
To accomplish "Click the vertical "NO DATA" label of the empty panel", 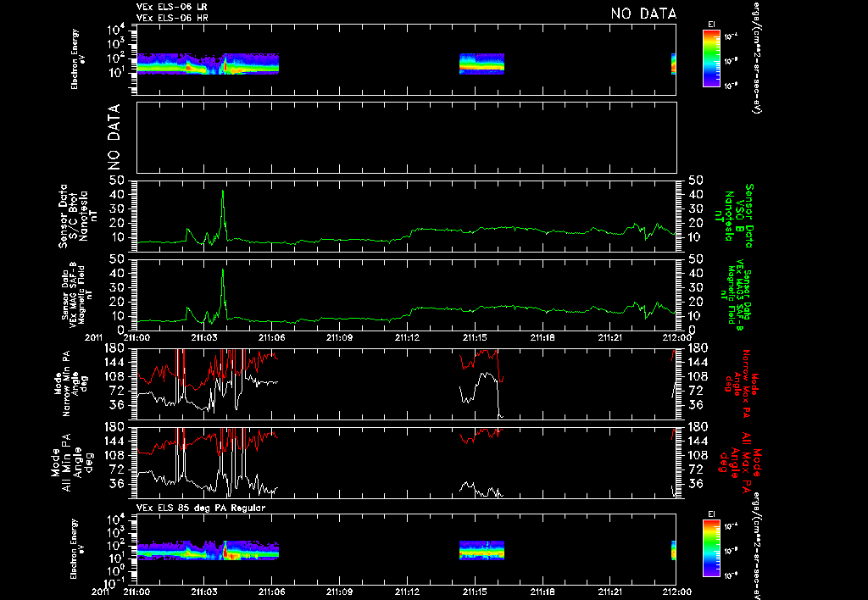I will pos(114,136).
